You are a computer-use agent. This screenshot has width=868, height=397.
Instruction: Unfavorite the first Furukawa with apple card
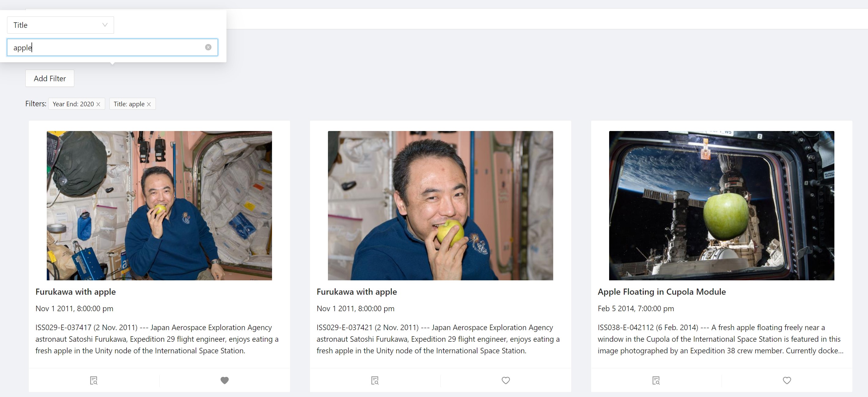point(224,380)
